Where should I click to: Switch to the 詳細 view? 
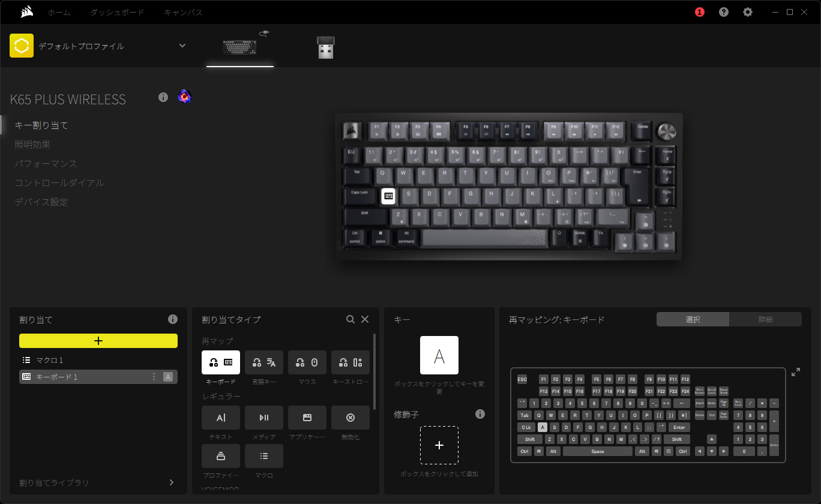tap(765, 319)
